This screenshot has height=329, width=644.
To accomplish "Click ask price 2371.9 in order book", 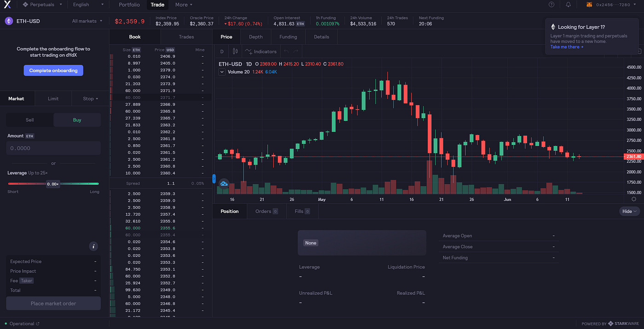I will point(167,91).
